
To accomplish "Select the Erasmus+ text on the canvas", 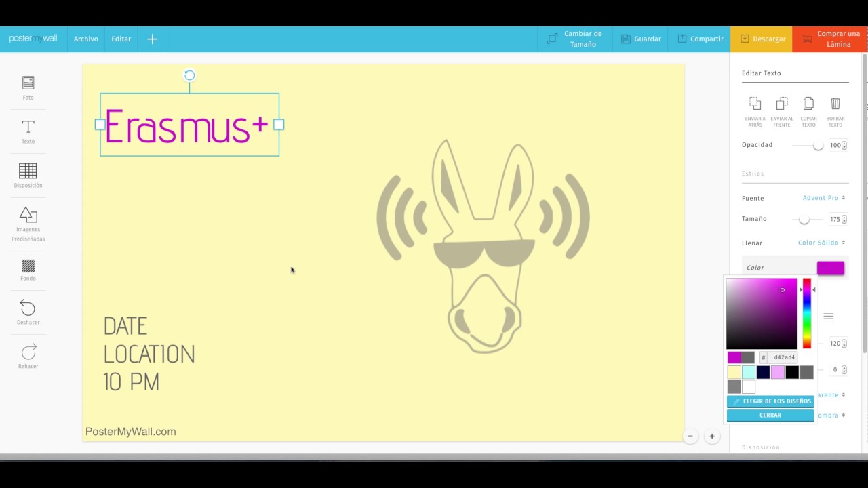I will (186, 126).
